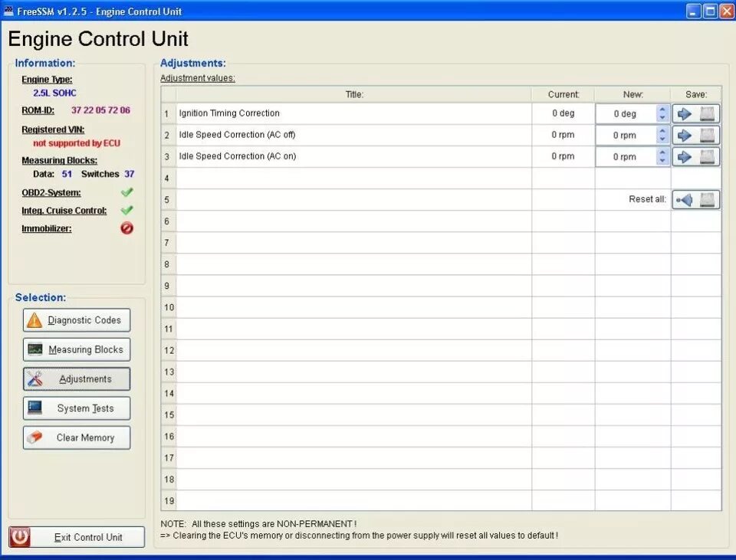
Task: Open Measuring Blocks section
Action: (77, 349)
